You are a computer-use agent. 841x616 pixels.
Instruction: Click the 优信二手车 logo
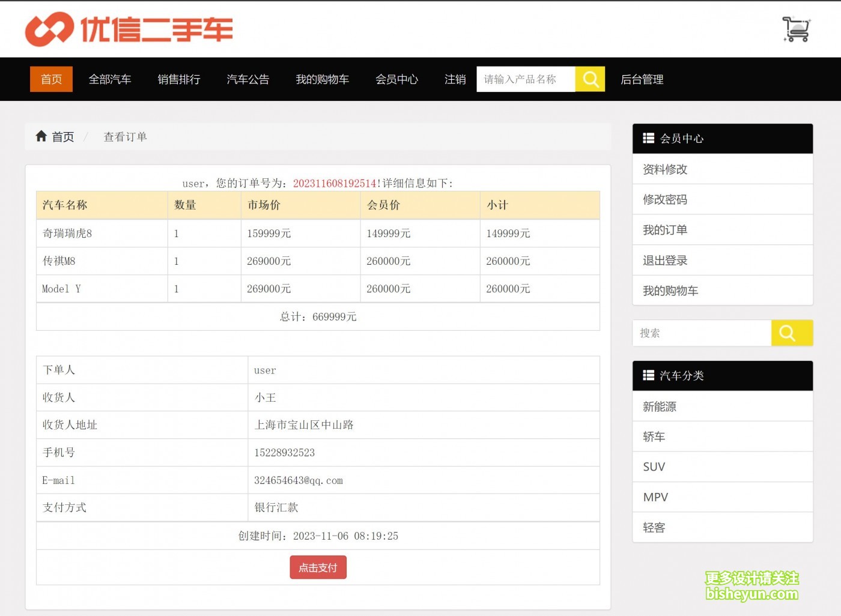tap(129, 29)
